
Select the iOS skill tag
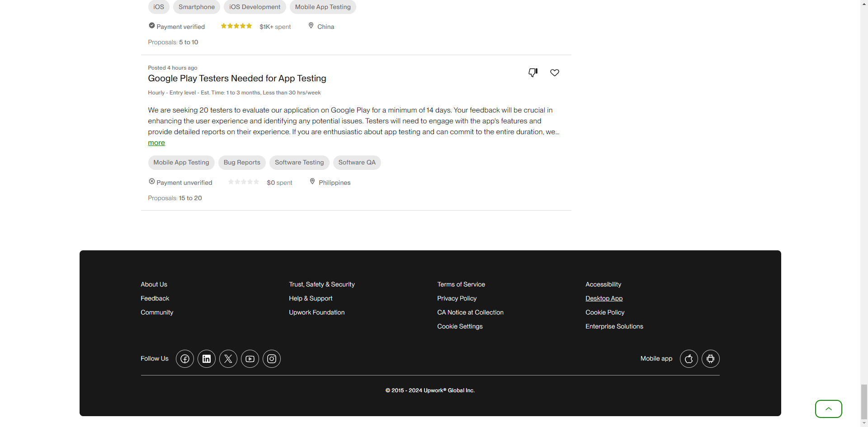click(x=159, y=7)
